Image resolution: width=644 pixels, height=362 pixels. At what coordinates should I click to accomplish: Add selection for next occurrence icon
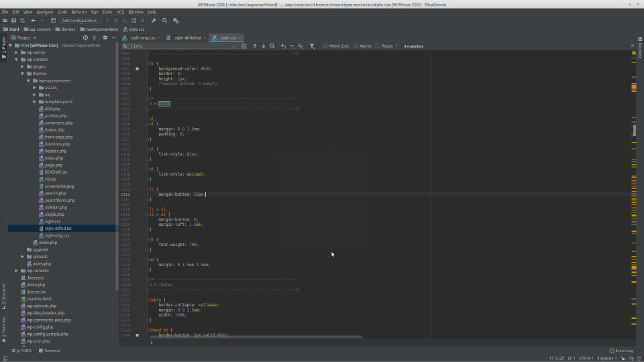point(283,46)
